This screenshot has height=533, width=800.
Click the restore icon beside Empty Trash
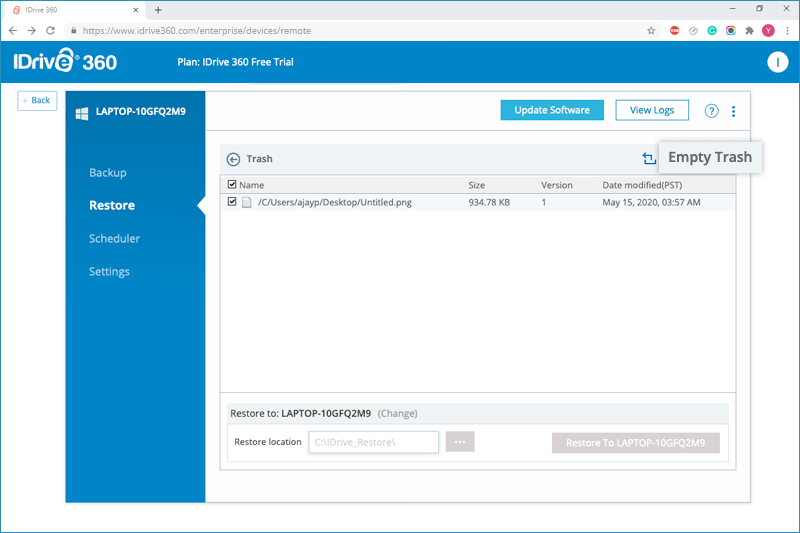click(x=648, y=159)
